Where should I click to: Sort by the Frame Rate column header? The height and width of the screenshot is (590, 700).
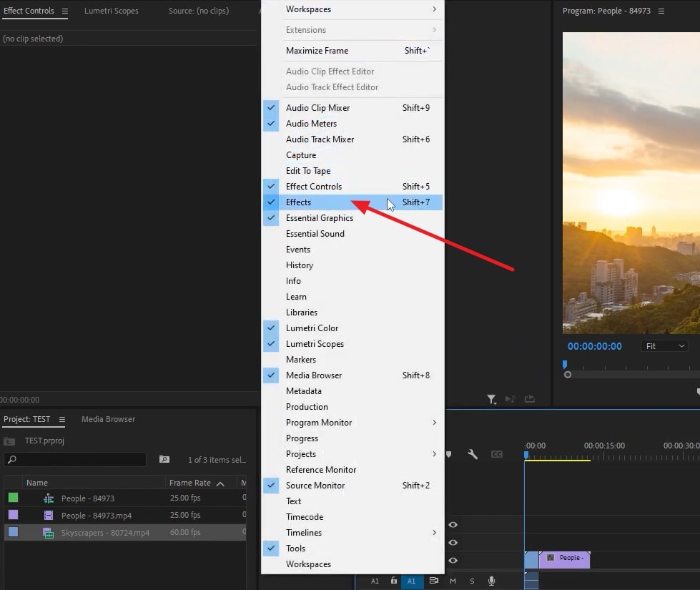click(x=190, y=483)
